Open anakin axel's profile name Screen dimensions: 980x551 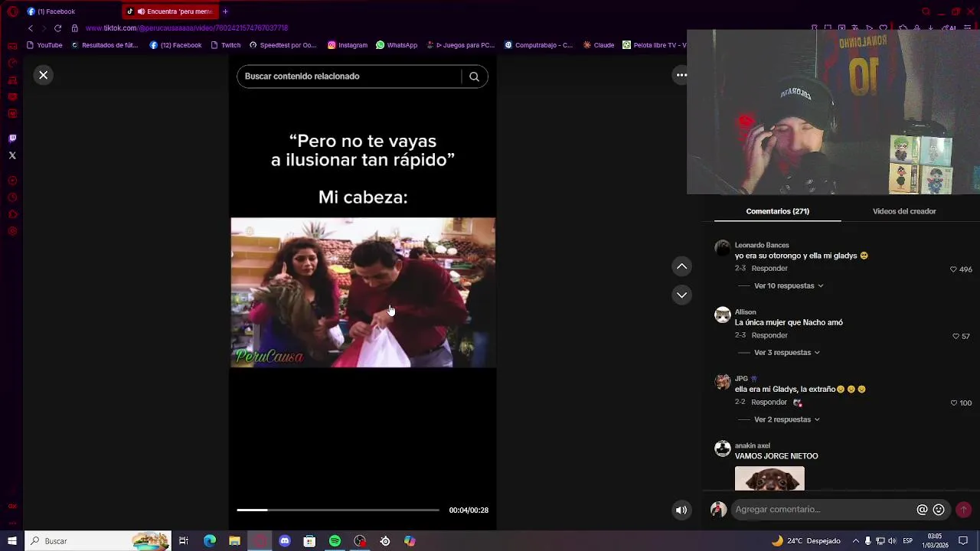pos(752,445)
